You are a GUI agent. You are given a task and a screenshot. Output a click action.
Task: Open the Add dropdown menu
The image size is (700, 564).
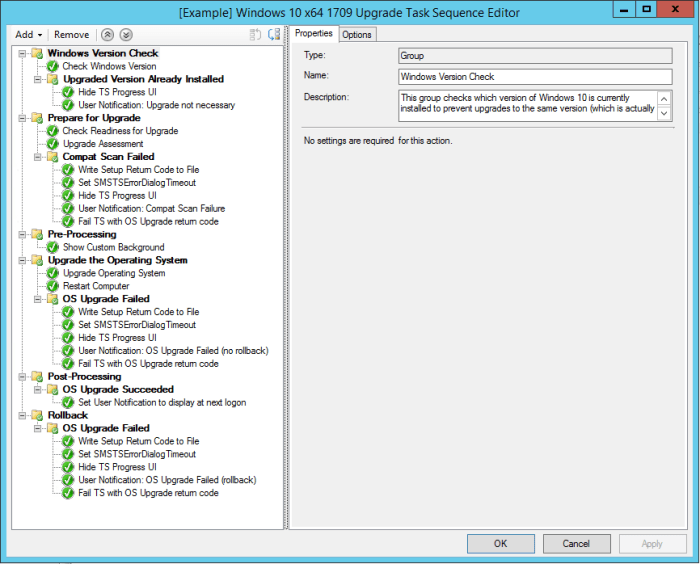tap(28, 34)
